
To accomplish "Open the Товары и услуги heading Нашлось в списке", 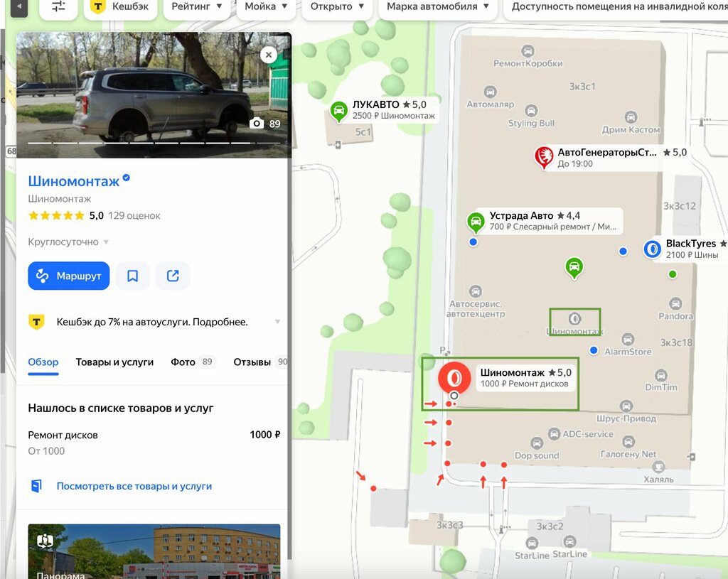I will coord(121,408).
